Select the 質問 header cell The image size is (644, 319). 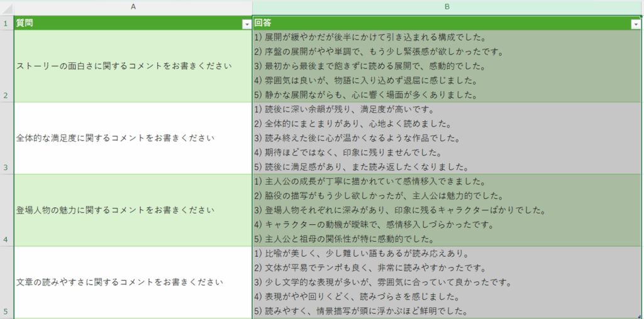tap(126, 23)
